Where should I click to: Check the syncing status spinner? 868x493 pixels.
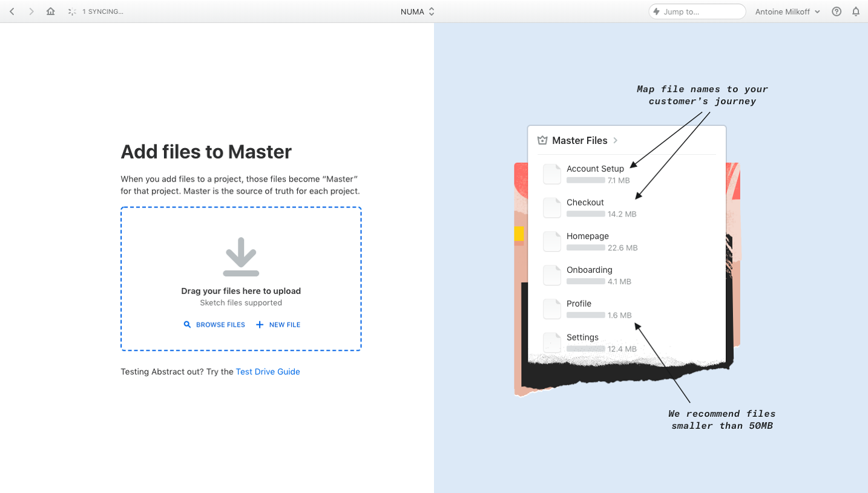click(72, 11)
